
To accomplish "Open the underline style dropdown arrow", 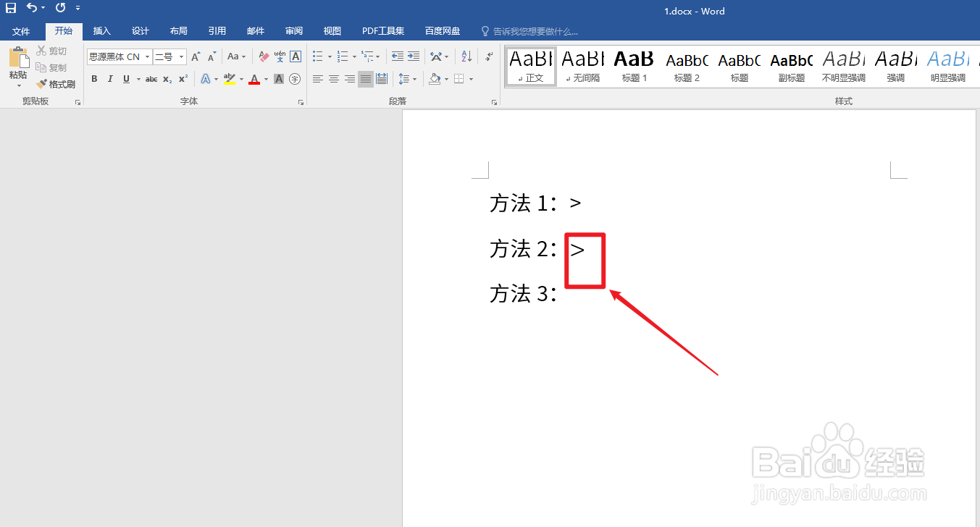I will (138, 79).
